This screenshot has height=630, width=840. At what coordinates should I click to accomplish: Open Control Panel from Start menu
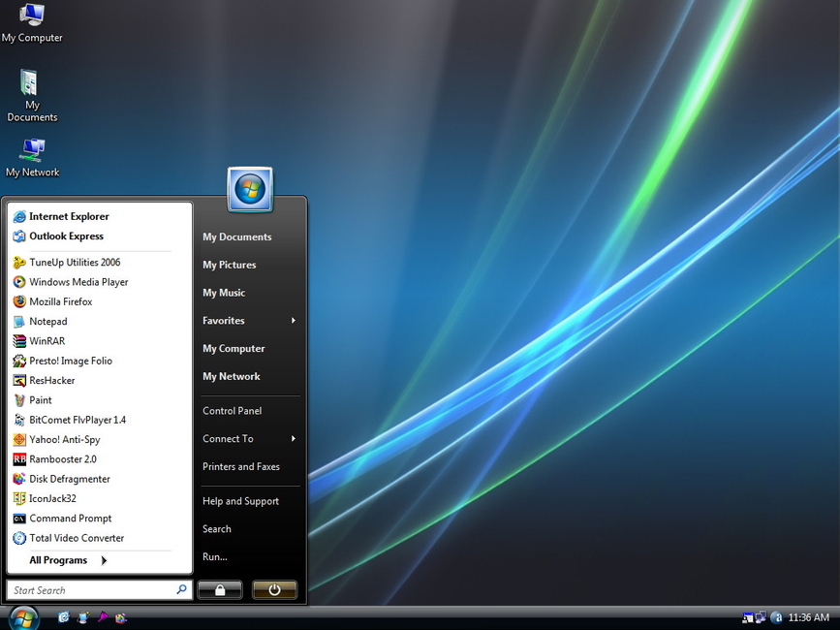click(x=232, y=411)
